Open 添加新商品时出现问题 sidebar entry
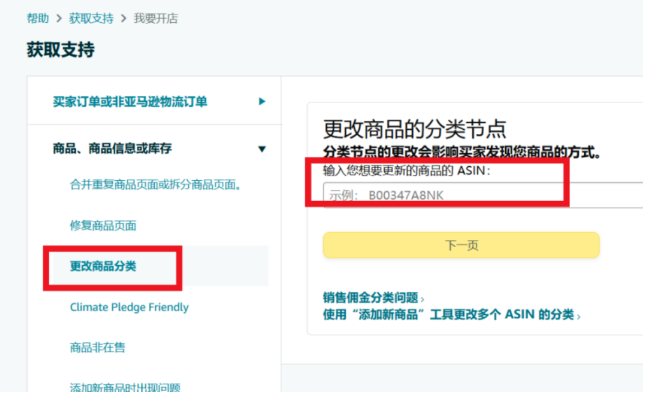646x400 pixels. pos(125,388)
